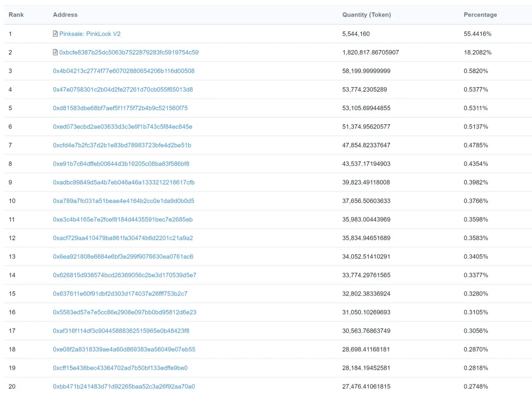Select quantity value 35,983.00443969
The height and width of the screenshot is (395, 532).
pos(366,219)
